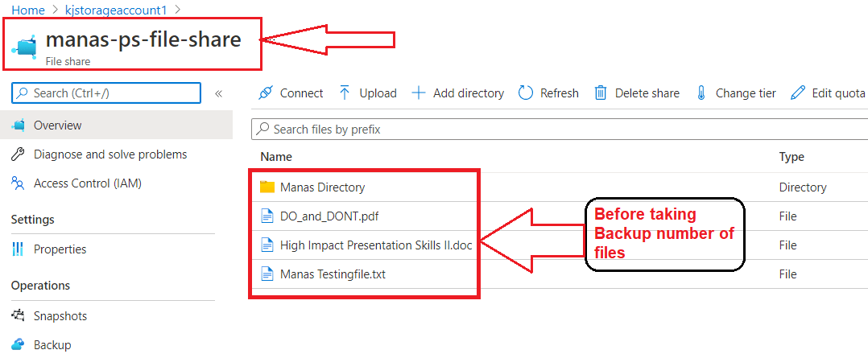
Task: Refresh the file list via Refresh label
Action: 559,93
